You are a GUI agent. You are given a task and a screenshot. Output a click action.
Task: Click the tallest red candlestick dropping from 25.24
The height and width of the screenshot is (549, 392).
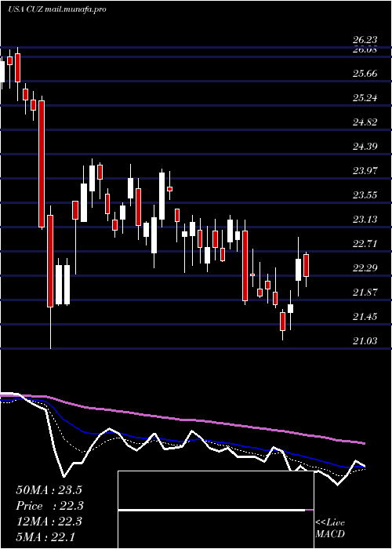point(42,165)
